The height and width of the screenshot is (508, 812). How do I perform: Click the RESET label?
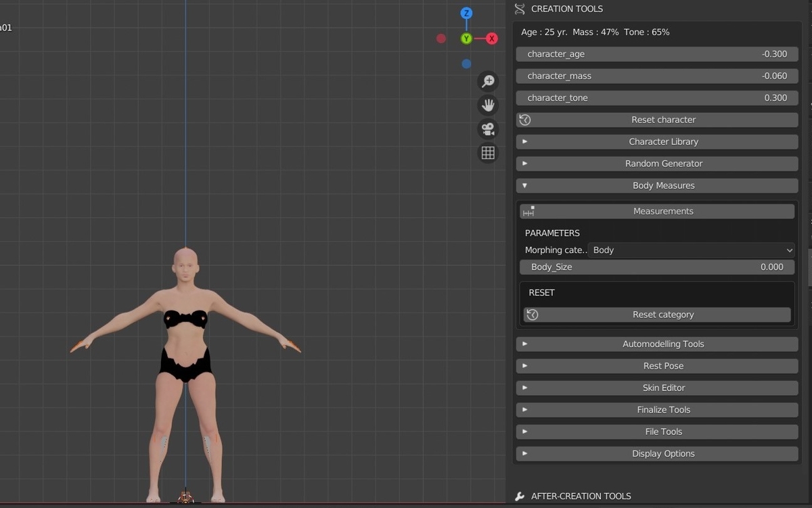click(541, 293)
